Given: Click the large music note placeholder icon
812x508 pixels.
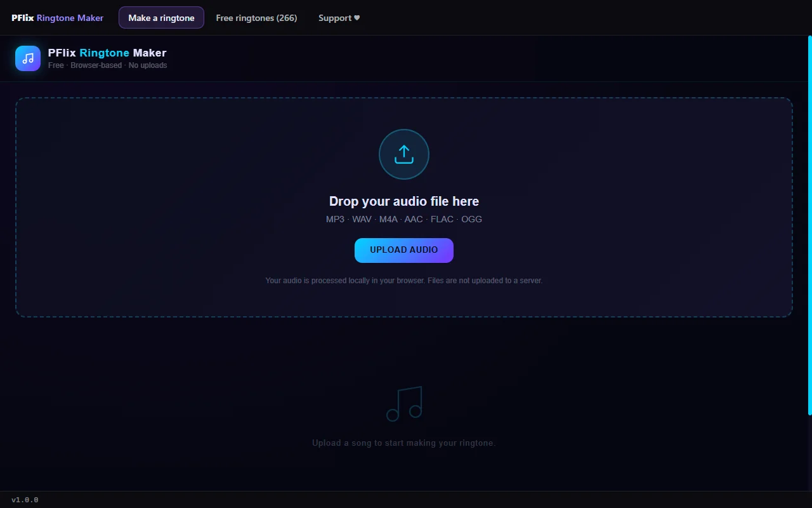Looking at the screenshot, I should pos(404,404).
